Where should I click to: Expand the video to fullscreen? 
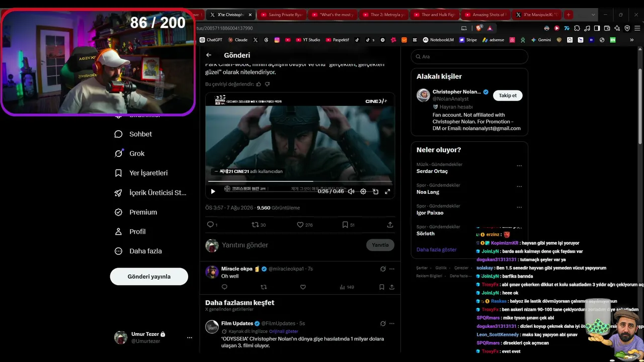tap(387, 192)
